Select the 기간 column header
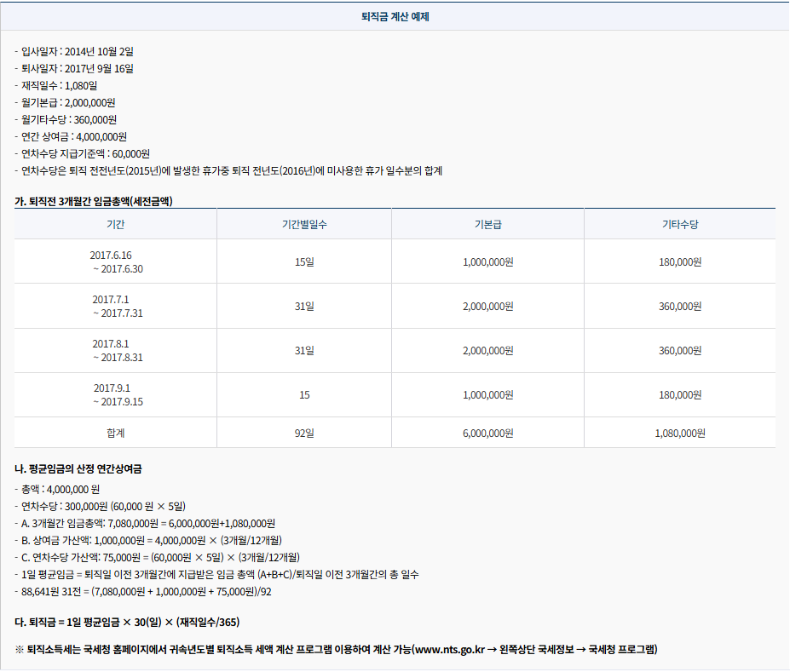This screenshot has height=672, width=790. pyautogui.click(x=115, y=223)
